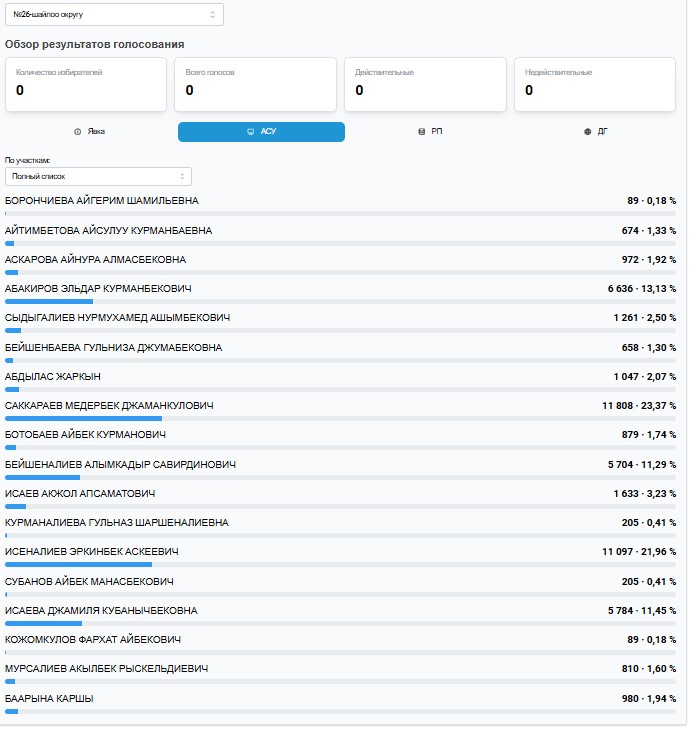Click the clock icon on Явка tab
The width and height of the screenshot is (696, 731).
coord(77,132)
